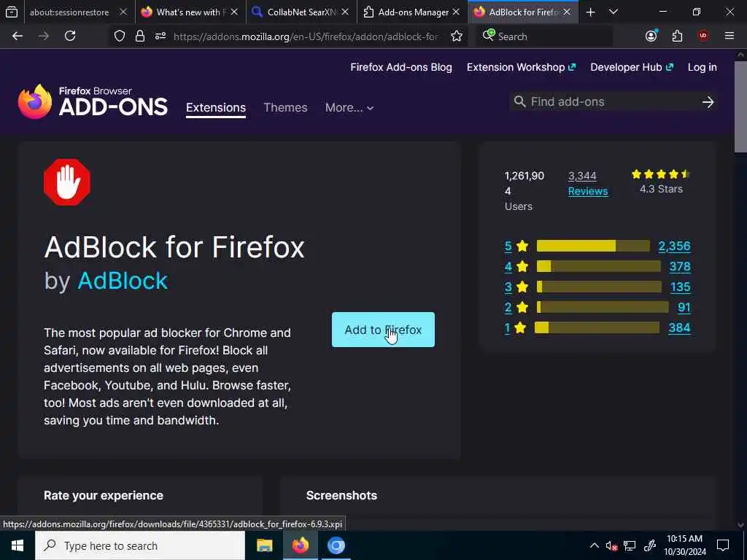The width and height of the screenshot is (747, 560).
Task: Click the Find add-ons search field
Action: pyautogui.click(x=612, y=102)
